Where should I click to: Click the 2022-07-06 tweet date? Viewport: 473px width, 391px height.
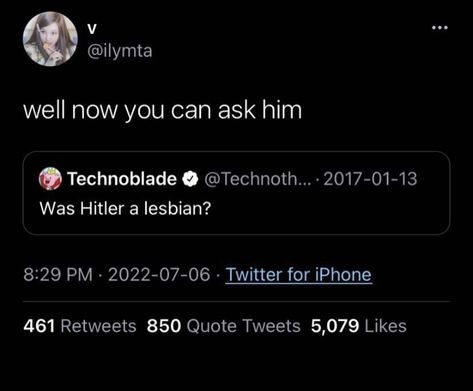159,275
